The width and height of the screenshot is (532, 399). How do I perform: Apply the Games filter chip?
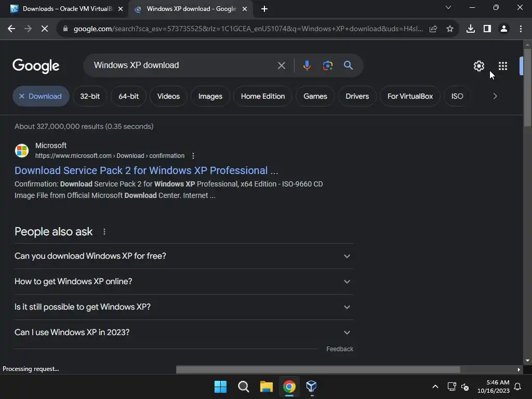(315, 96)
